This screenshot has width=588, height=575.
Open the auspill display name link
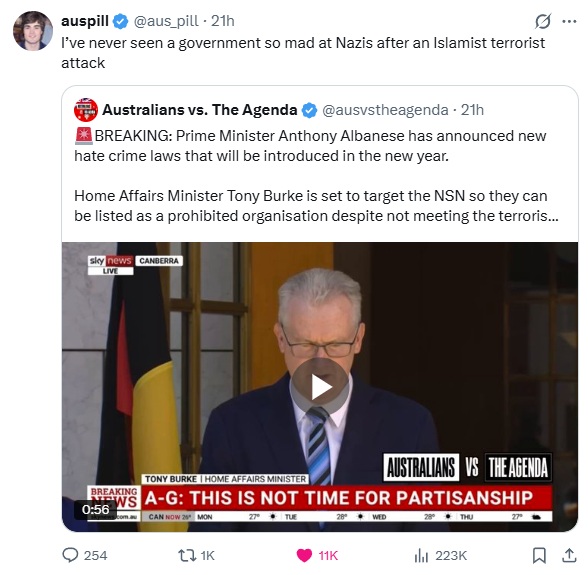pos(85,21)
